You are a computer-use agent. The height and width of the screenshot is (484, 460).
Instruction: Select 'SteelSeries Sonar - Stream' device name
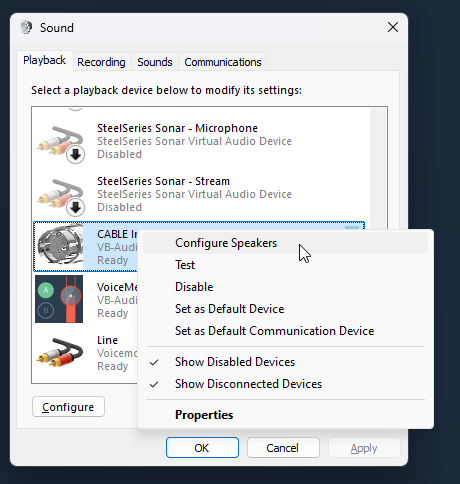click(x=163, y=181)
